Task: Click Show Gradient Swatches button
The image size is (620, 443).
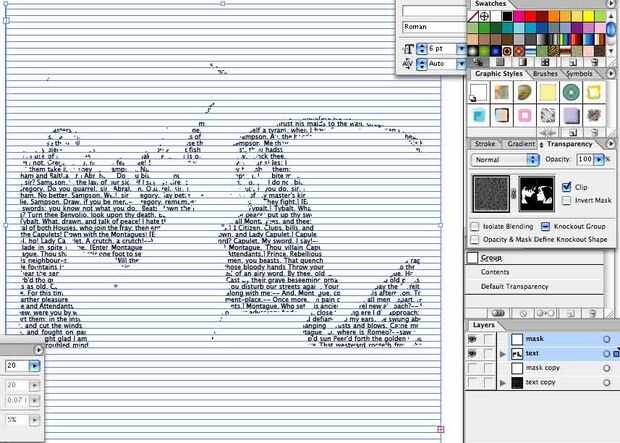Action: click(523, 62)
